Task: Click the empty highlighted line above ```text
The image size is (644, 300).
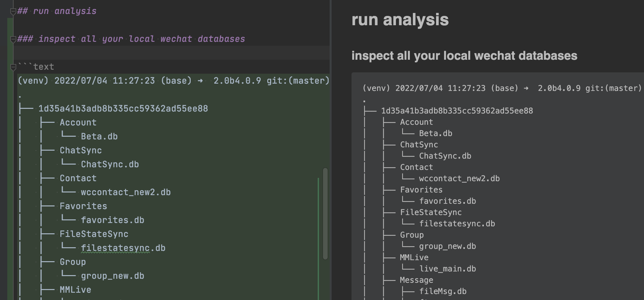Action: [171, 53]
